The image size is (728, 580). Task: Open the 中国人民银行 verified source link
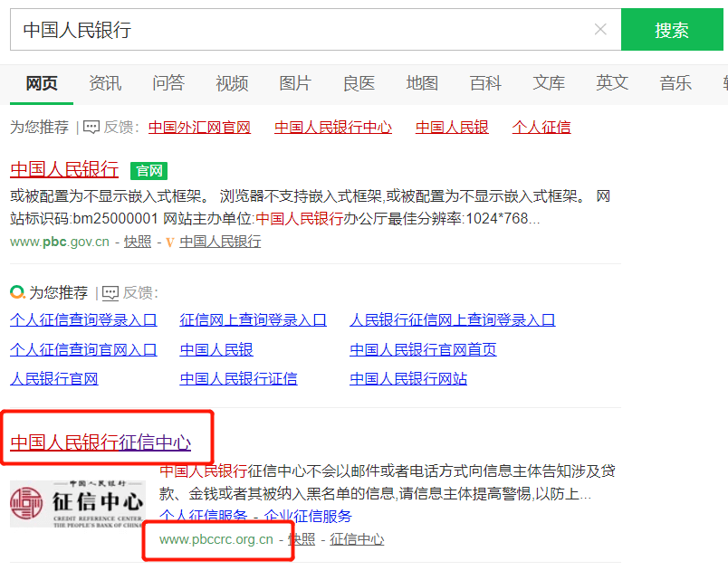[x=220, y=242]
